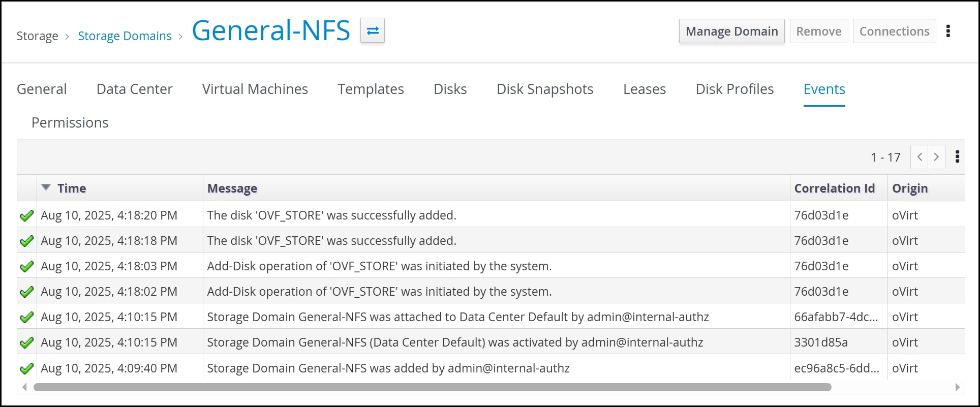The image size is (980, 407).
Task: Click the green checkmark of the 4:18:18 PM event
Action: pos(26,241)
